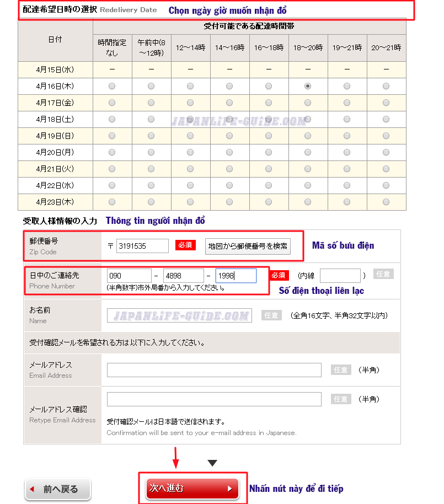Click the phone field containing 090
Screen dimensions: 444x504
coord(129,274)
